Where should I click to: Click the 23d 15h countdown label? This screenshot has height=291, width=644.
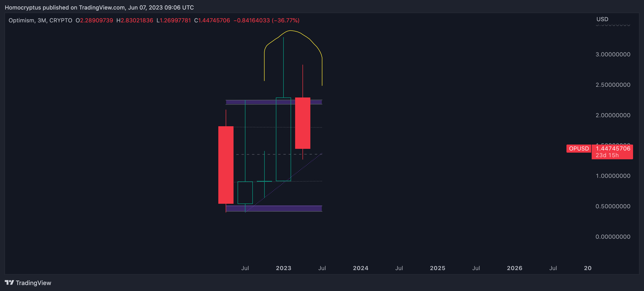click(607, 155)
